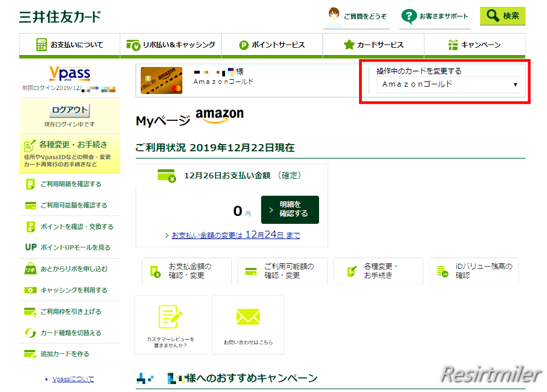The image size is (547, 392).
Task: Click the card icon beside ご利用可能額を確認する
Action: [30, 206]
